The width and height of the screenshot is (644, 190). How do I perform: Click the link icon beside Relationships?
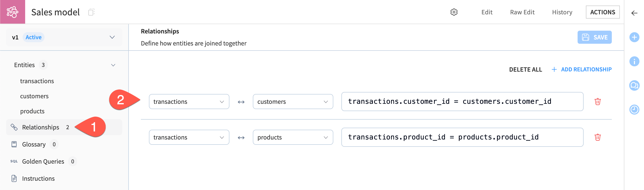coord(14,127)
